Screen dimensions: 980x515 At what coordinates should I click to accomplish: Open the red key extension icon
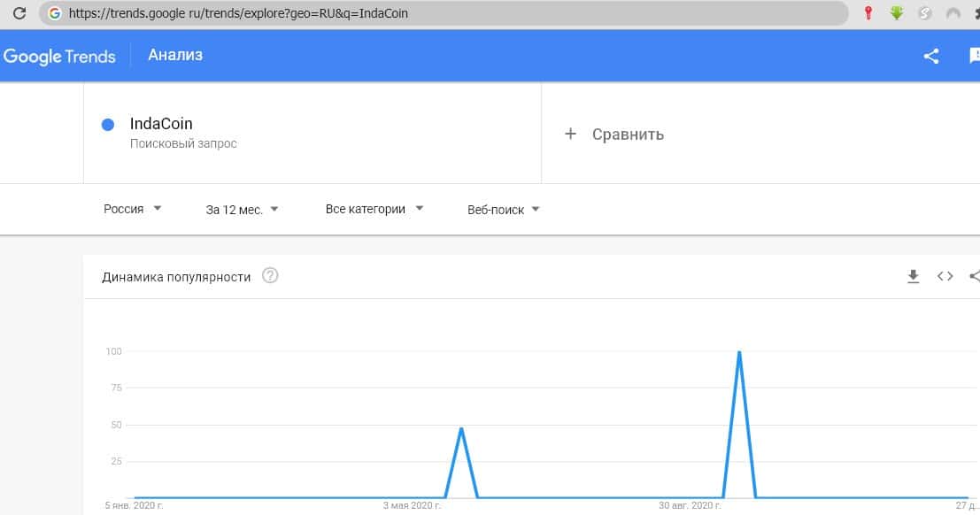tap(868, 12)
